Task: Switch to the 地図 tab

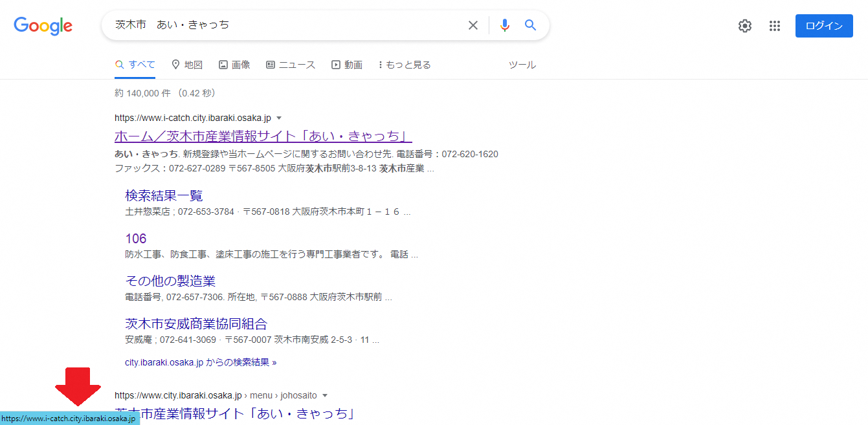Action: pyautogui.click(x=187, y=65)
